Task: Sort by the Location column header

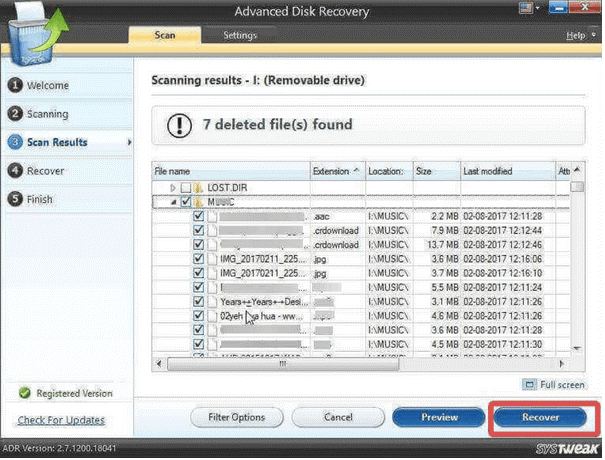Action: (x=389, y=171)
